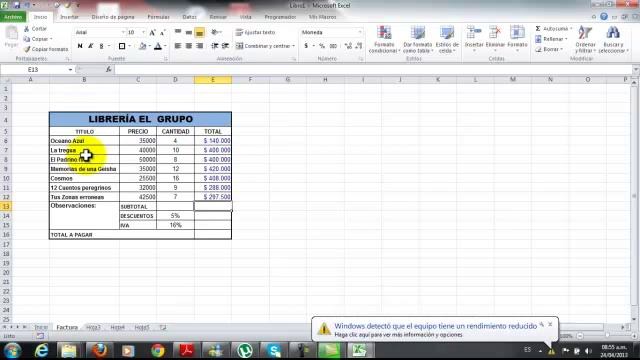Click the increase indent icon
Viewport: 640px width, 360px height.
pyautogui.click(x=225, y=46)
